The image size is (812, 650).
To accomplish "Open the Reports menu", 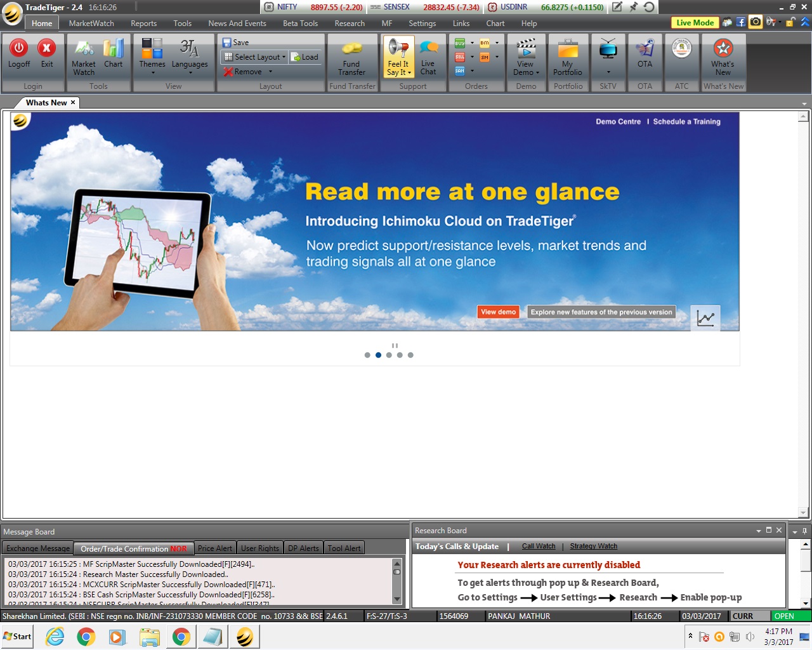I will [143, 23].
